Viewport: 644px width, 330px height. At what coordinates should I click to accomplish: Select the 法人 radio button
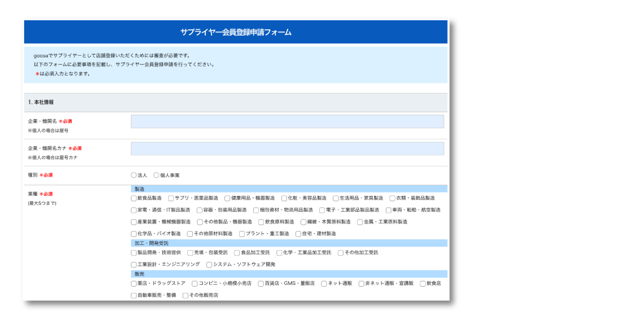(134, 175)
